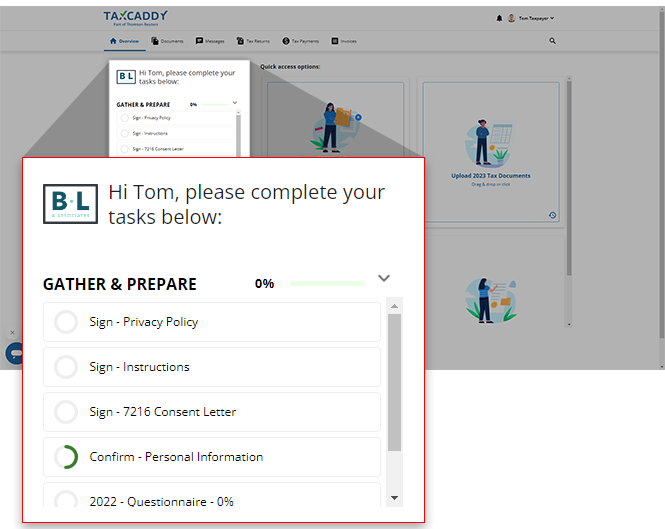Click the enlarged task list scrollbar thumb
The image size is (665, 529).
point(394,382)
